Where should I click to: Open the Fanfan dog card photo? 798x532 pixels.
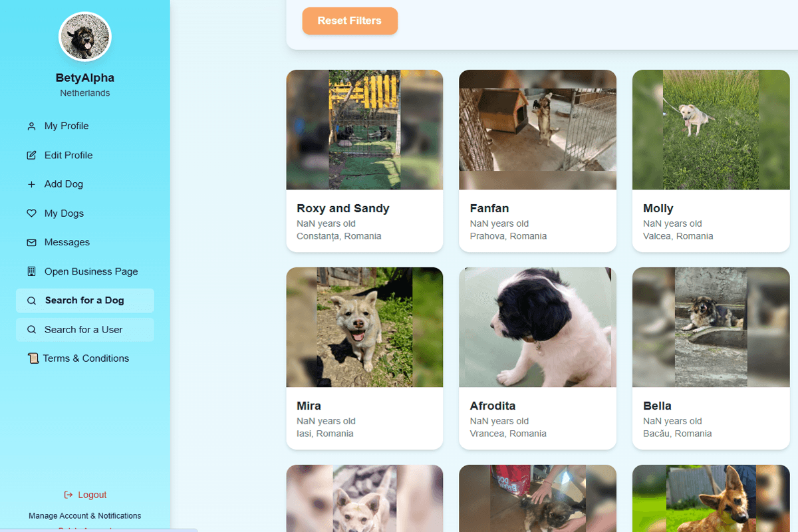click(x=537, y=130)
